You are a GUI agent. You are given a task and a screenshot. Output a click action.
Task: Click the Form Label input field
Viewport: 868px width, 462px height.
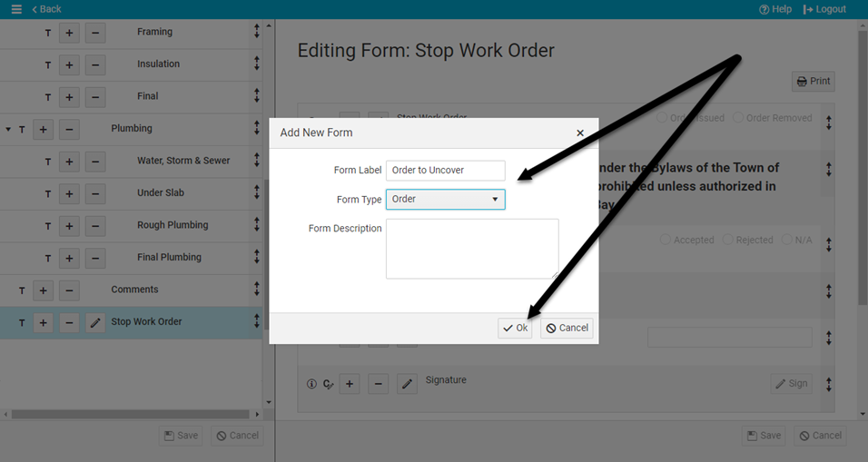(x=446, y=171)
